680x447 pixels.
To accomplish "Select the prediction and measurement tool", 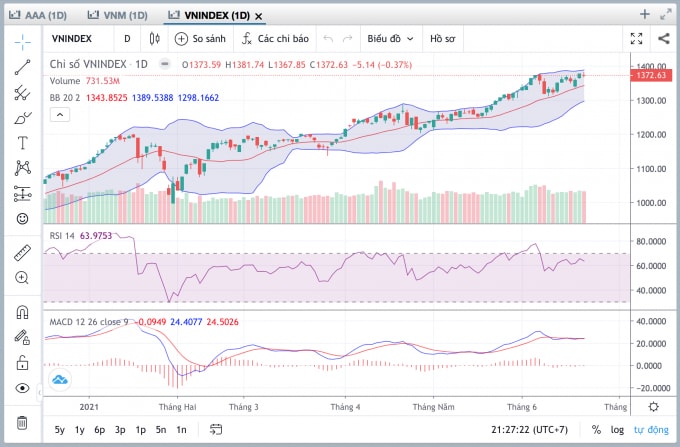I will 23,193.
